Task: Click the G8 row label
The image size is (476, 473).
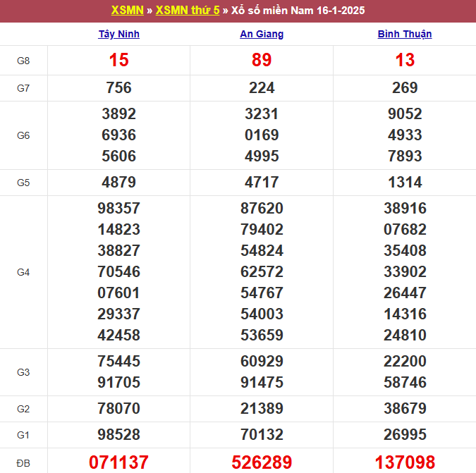Action: [23, 61]
